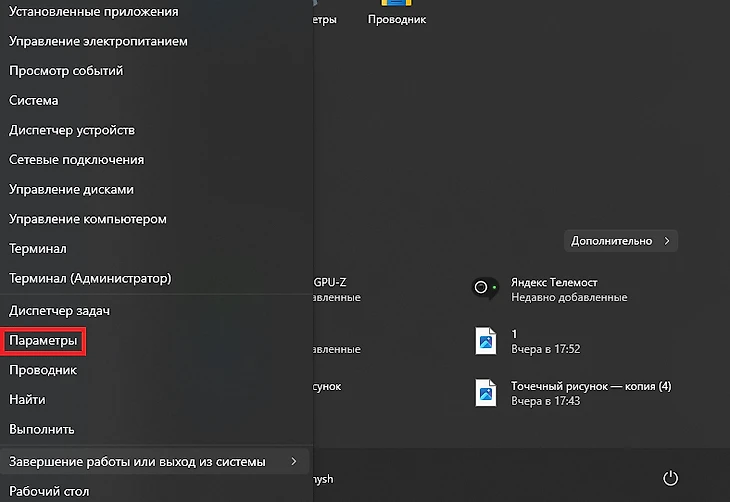730x502 pixels.
Task: Launch Диспетчер устройств
Action: (72, 130)
